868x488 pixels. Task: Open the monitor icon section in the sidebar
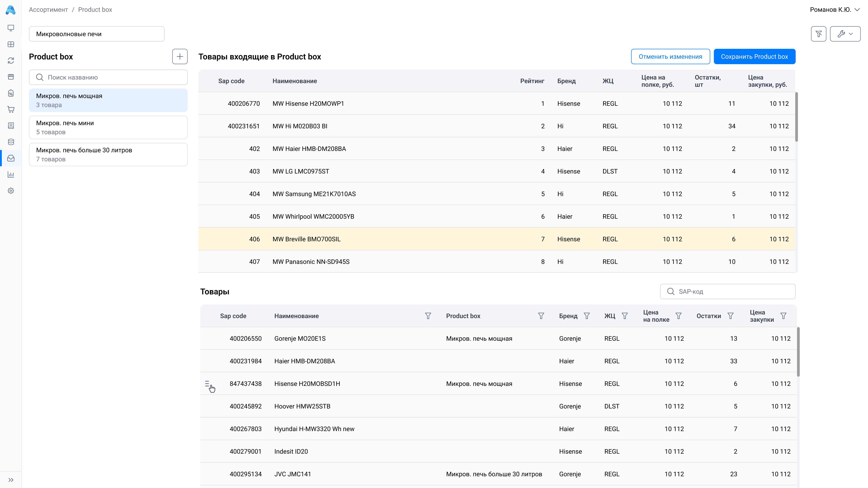pos(11,28)
